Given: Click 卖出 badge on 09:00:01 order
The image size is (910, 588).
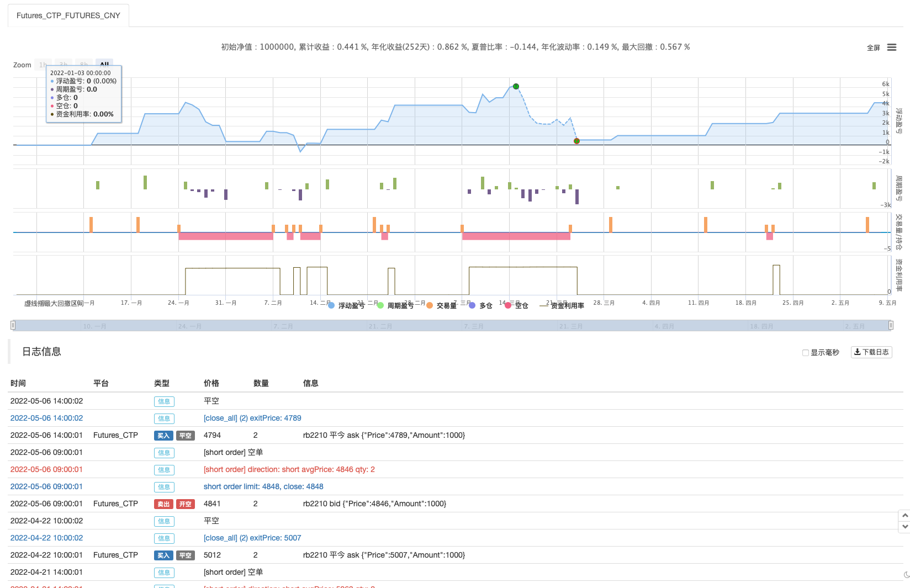Looking at the screenshot, I should coord(163,504).
